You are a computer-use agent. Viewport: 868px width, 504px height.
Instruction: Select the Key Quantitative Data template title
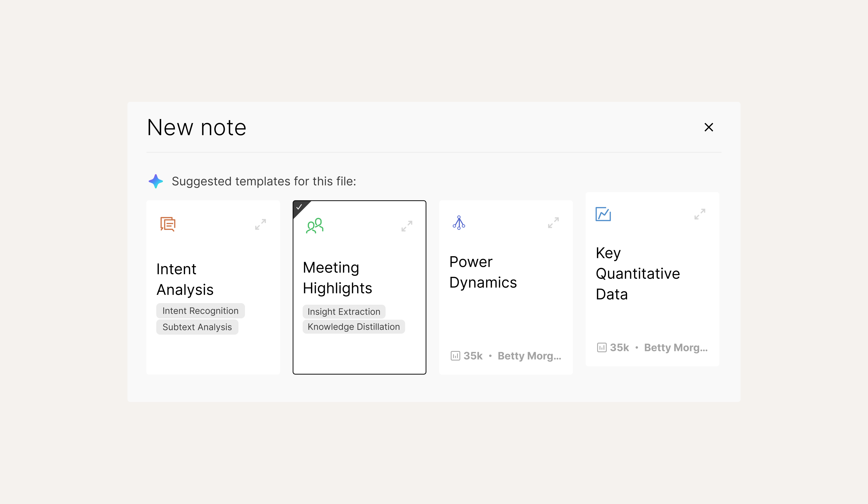point(638,273)
